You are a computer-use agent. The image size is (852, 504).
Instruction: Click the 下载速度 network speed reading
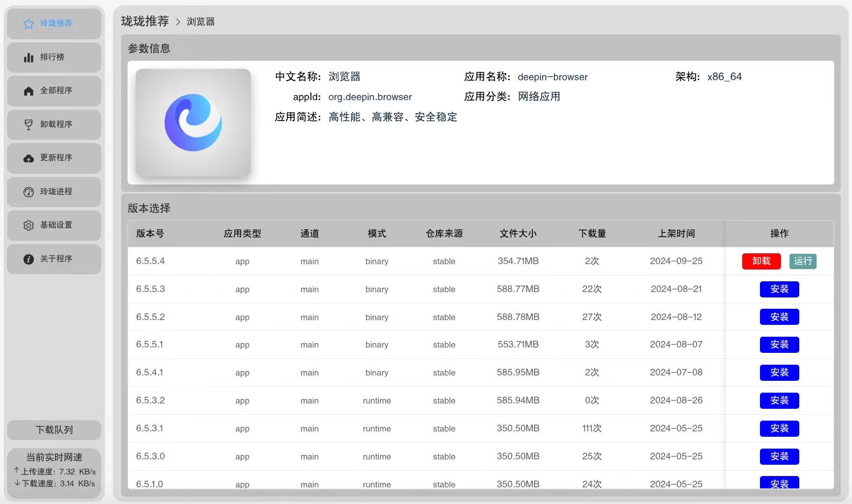[x=55, y=483]
